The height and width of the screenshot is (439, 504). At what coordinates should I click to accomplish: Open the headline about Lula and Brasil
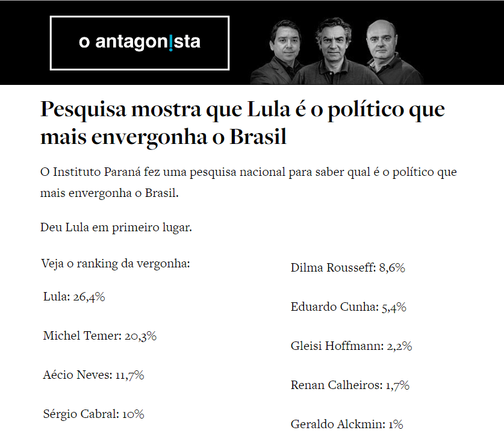pos(242,123)
